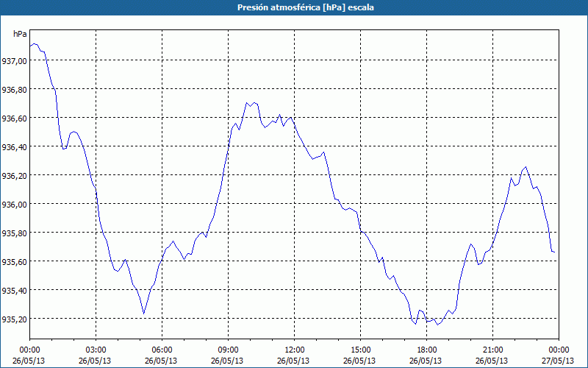Screen dimensions: 588x368
Task: Select the 935,20 y-axis value
Action: click(15, 319)
